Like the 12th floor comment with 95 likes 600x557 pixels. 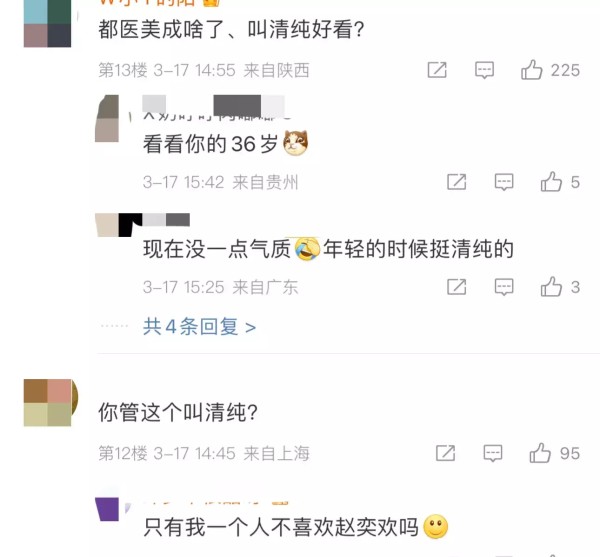pos(540,453)
